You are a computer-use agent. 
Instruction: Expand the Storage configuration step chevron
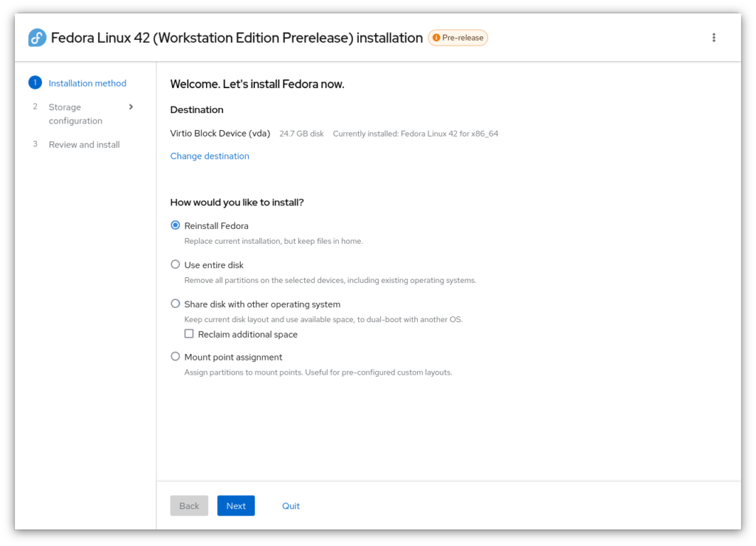(131, 107)
